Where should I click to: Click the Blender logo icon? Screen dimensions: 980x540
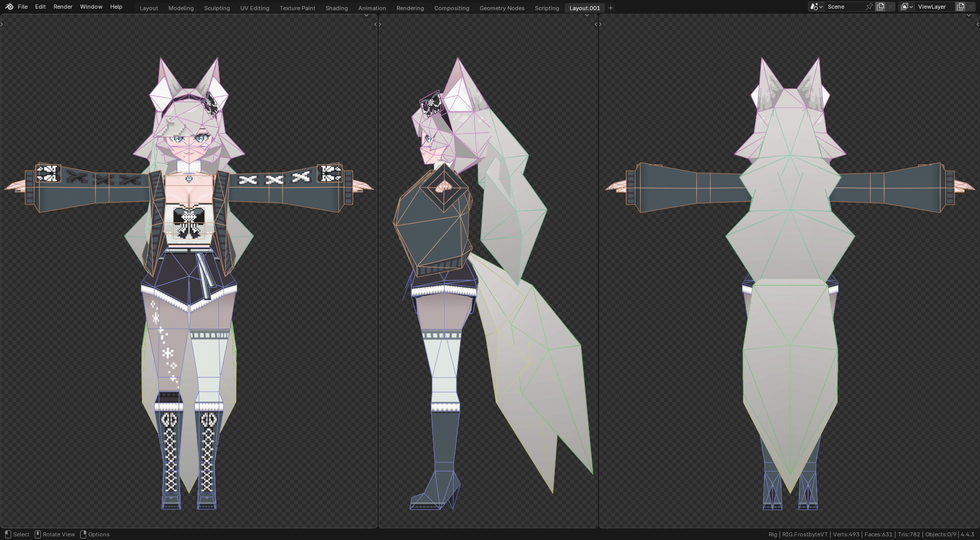point(9,6)
